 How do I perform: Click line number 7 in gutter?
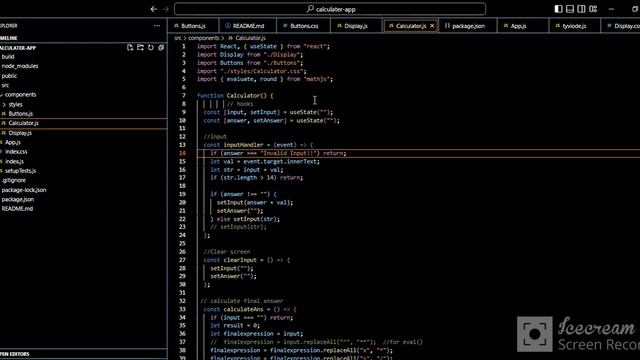184,96
